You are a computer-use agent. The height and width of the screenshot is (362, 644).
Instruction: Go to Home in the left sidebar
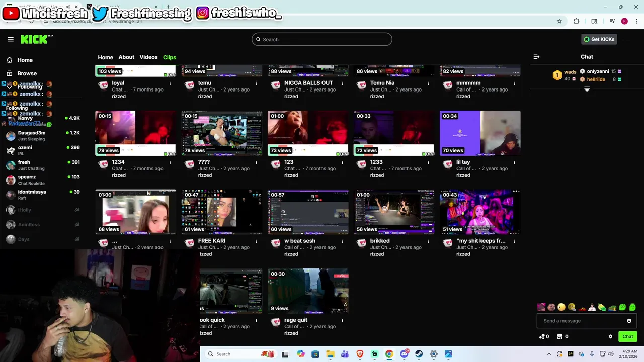coord(25,60)
